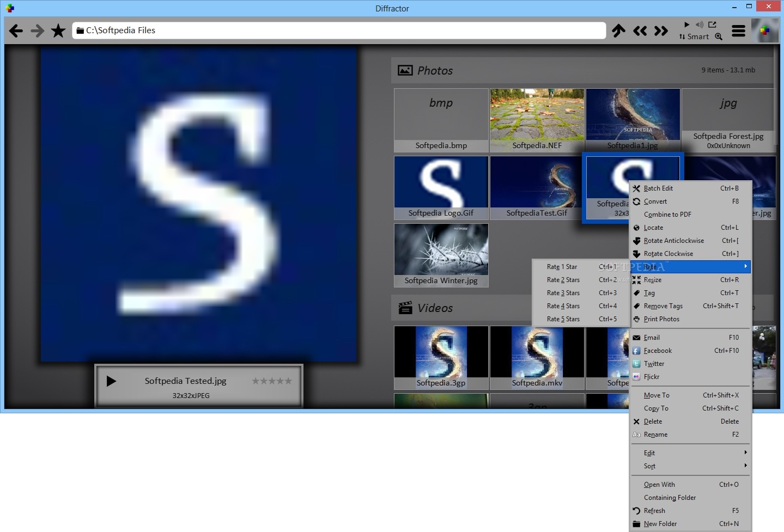The image size is (784, 532).
Task: Choose New Folder menu entry
Action: pyautogui.click(x=690, y=524)
